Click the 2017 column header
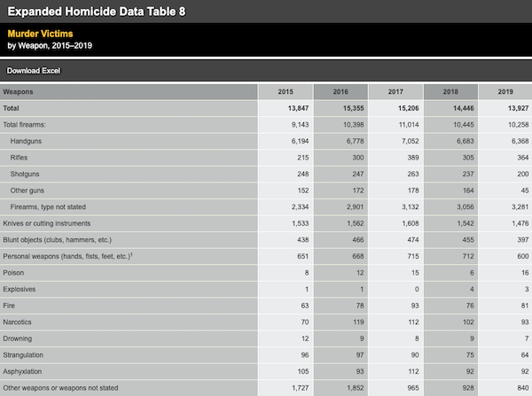Image resolution: width=532 pixels, height=396 pixels. point(395,91)
